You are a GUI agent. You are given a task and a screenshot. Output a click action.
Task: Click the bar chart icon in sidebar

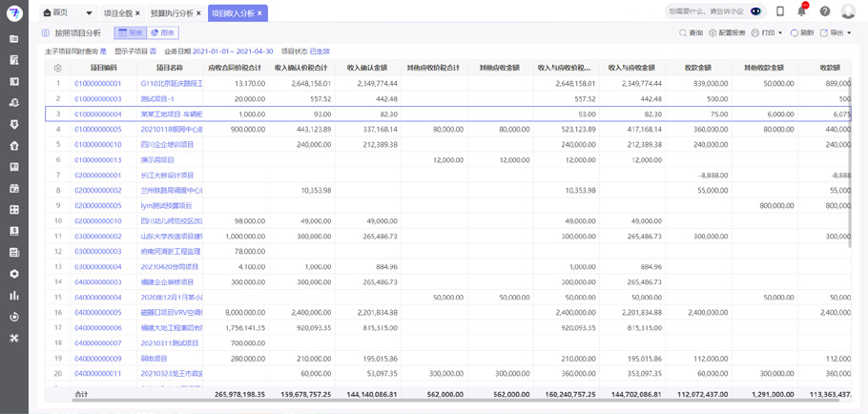coord(14,296)
